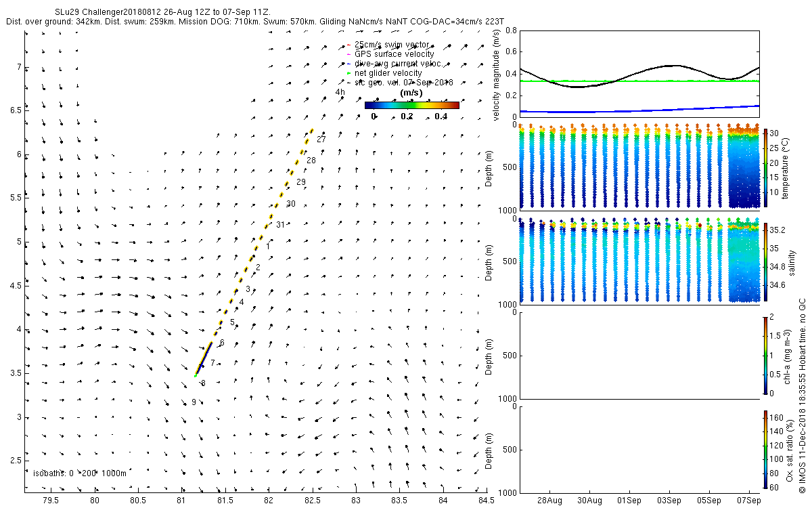Click the day 8 label near track end
This screenshot has height=508, width=812.
click(x=202, y=383)
